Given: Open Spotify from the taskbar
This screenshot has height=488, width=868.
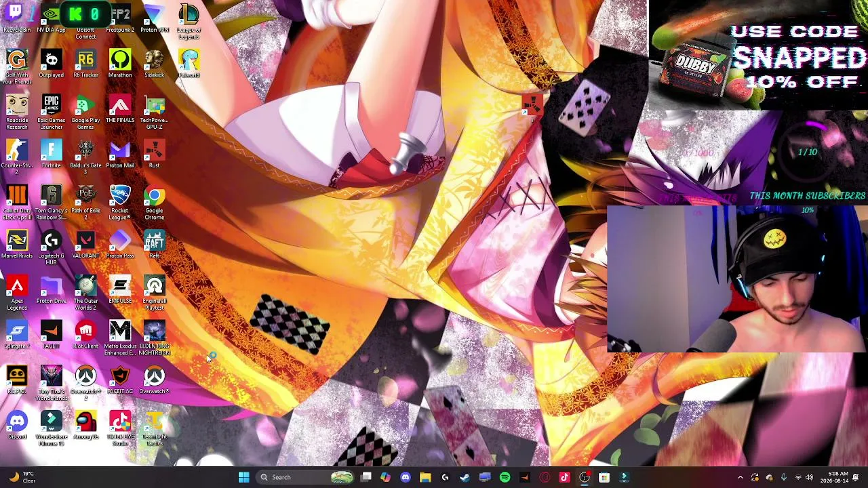Looking at the screenshot, I should tap(505, 477).
